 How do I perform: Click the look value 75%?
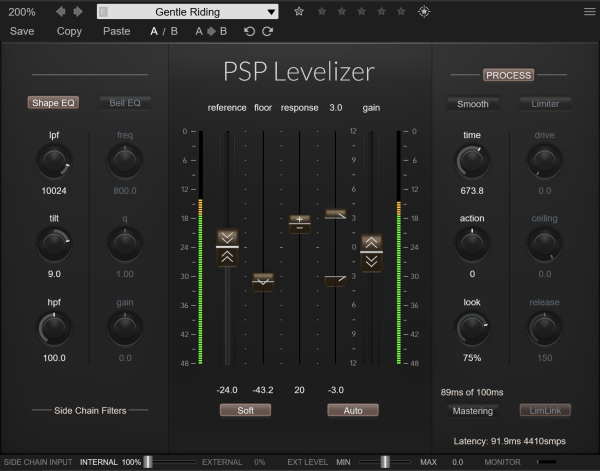(472, 358)
